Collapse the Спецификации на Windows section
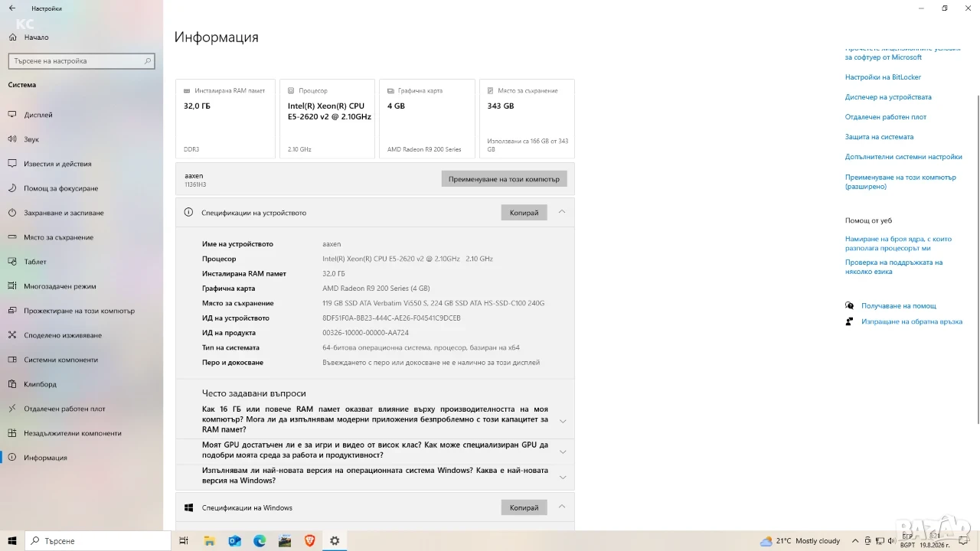Viewport: 980px width, 551px height. [x=562, y=507]
